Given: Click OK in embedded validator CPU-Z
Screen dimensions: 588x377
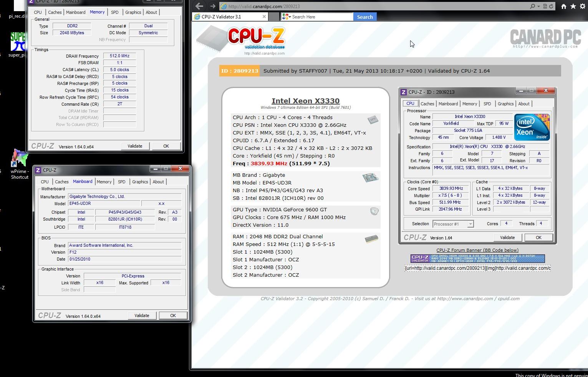Looking at the screenshot, I should tap(538, 237).
